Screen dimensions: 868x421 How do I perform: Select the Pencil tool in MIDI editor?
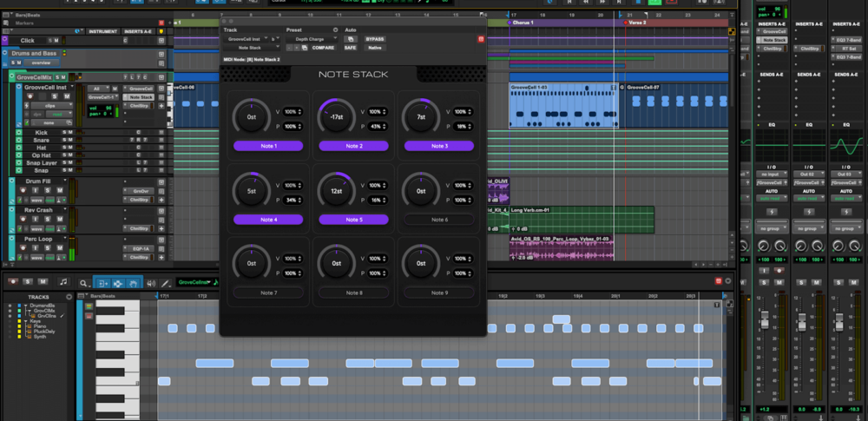[165, 282]
